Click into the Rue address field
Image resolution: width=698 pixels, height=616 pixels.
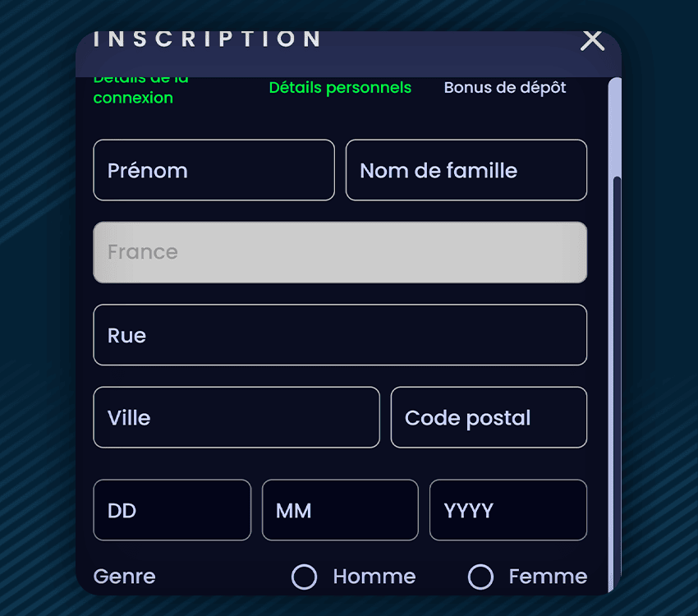click(340, 335)
